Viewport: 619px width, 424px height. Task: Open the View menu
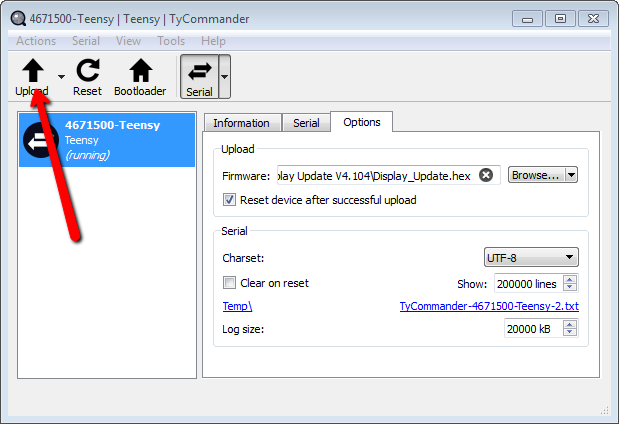[128, 41]
